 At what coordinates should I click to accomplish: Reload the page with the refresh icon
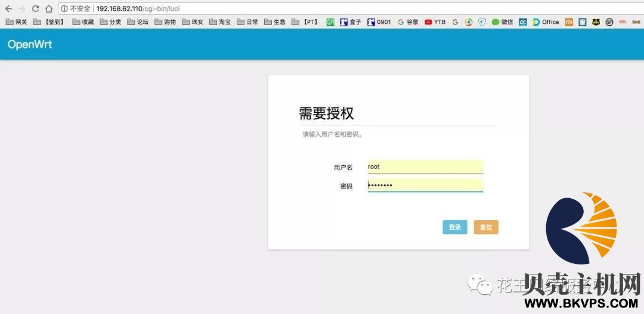pyautogui.click(x=36, y=8)
